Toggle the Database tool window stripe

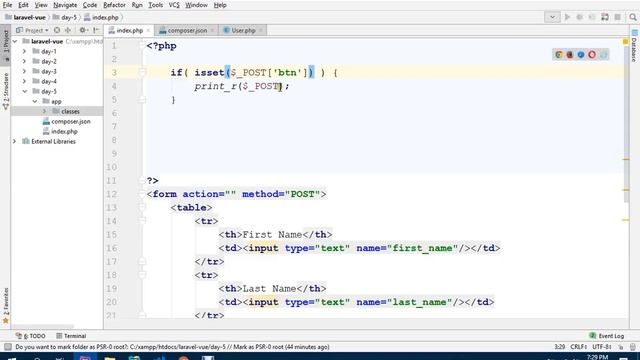[x=634, y=45]
